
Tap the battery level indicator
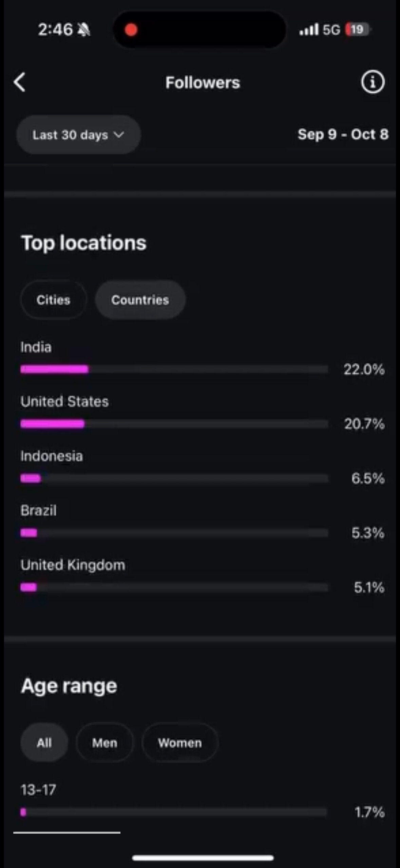point(358,30)
